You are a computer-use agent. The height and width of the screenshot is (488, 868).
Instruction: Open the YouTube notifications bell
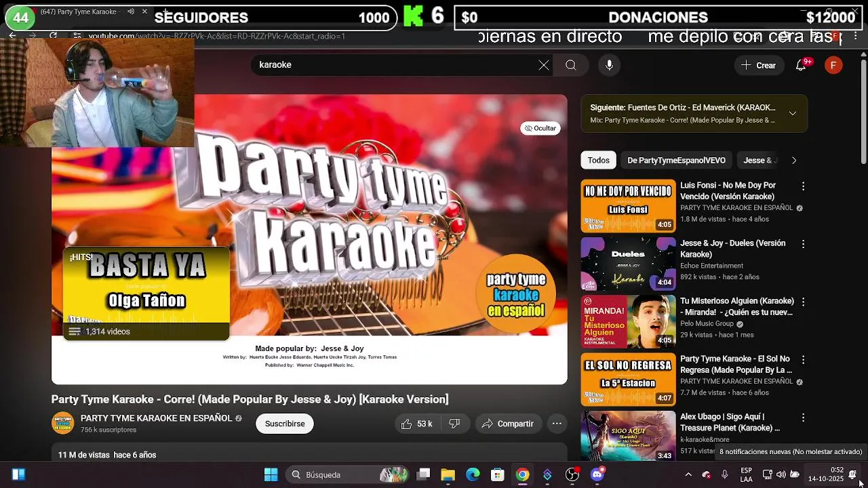801,65
